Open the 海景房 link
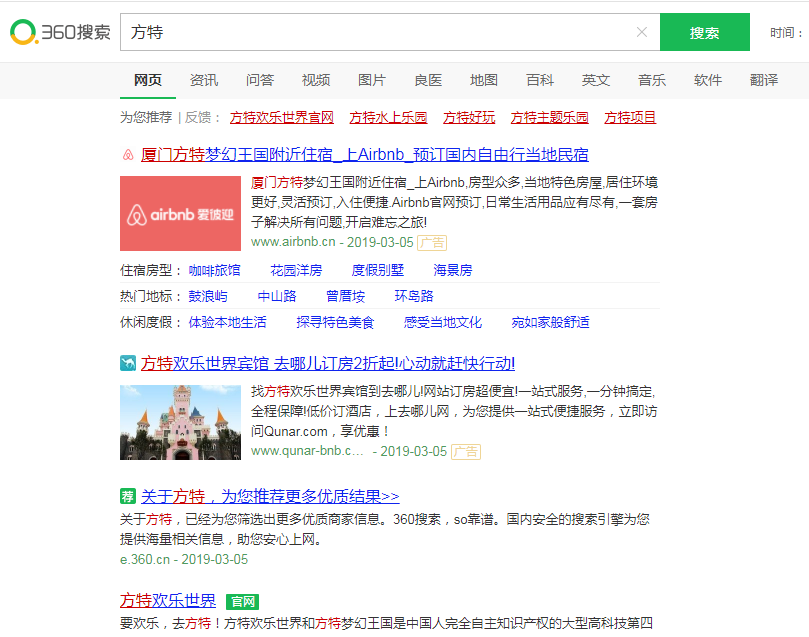The image size is (809, 637). coord(453,270)
